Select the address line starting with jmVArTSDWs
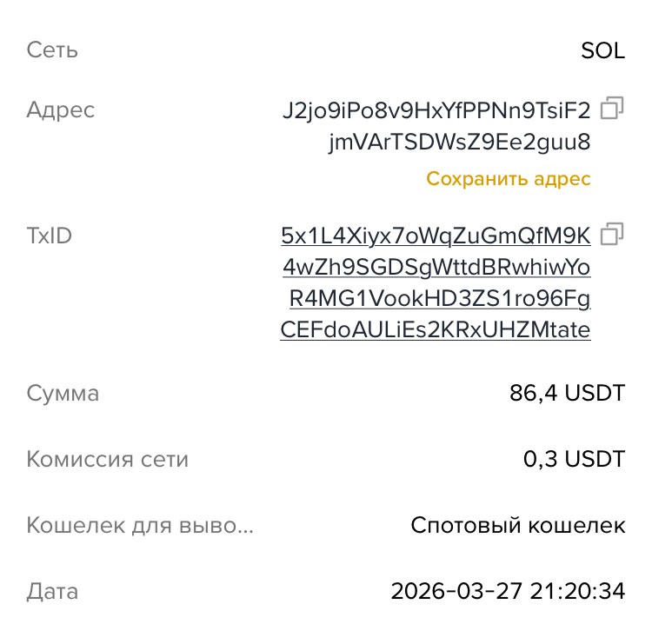The width and height of the screenshot is (652, 644). (459, 142)
